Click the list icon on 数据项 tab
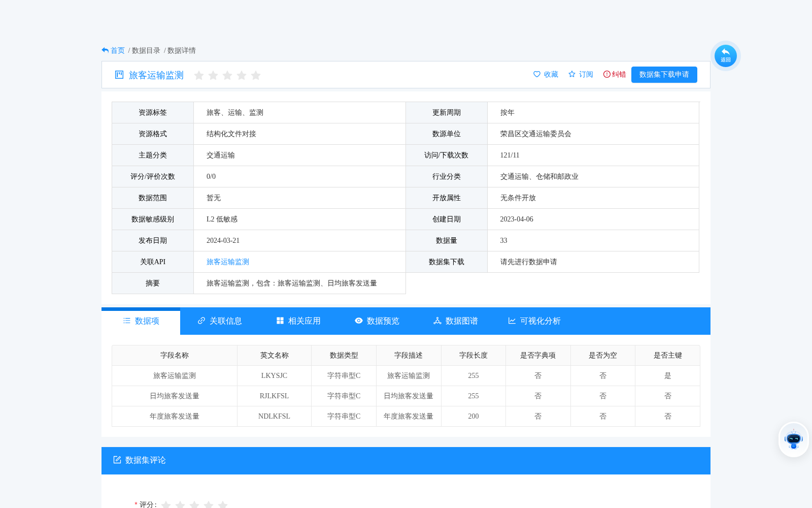The height and width of the screenshot is (508, 812). [x=127, y=321]
